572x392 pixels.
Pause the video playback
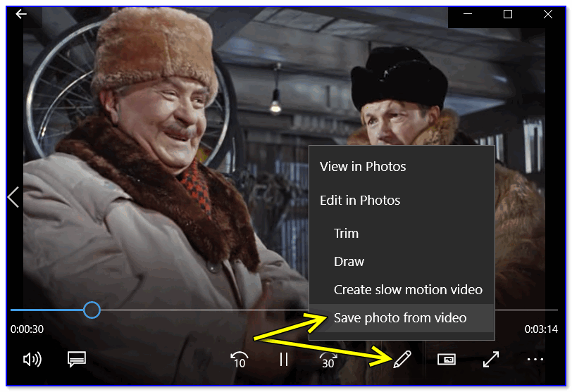coord(284,360)
